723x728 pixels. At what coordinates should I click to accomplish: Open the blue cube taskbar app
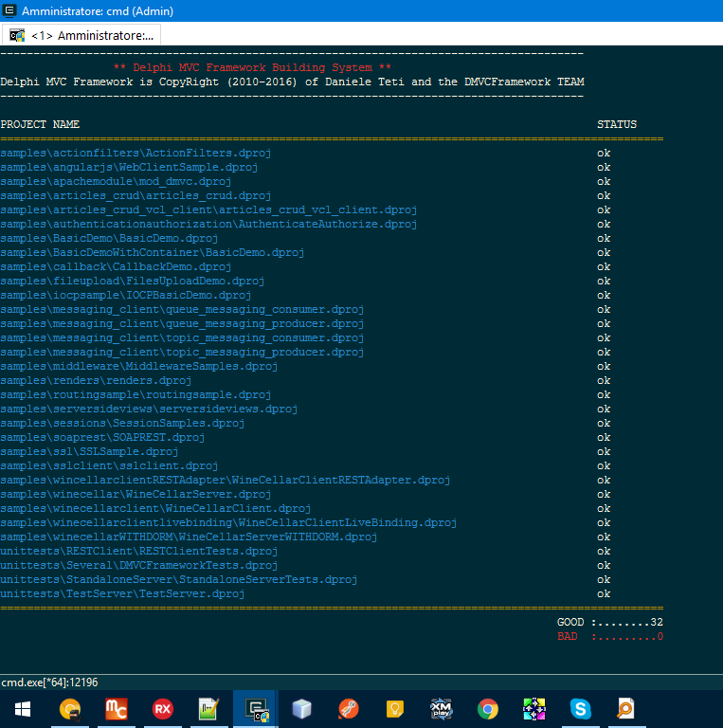(x=301, y=709)
